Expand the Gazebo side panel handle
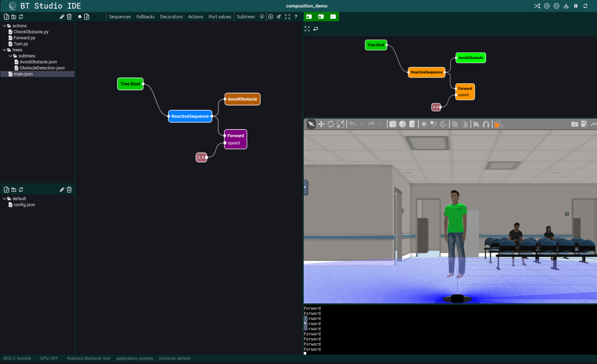This screenshot has height=364, width=597. tap(306, 187)
